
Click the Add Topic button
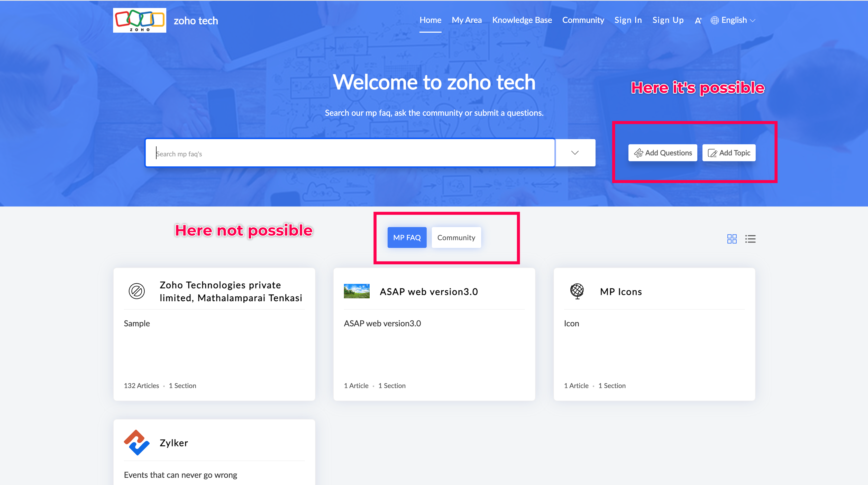point(729,153)
